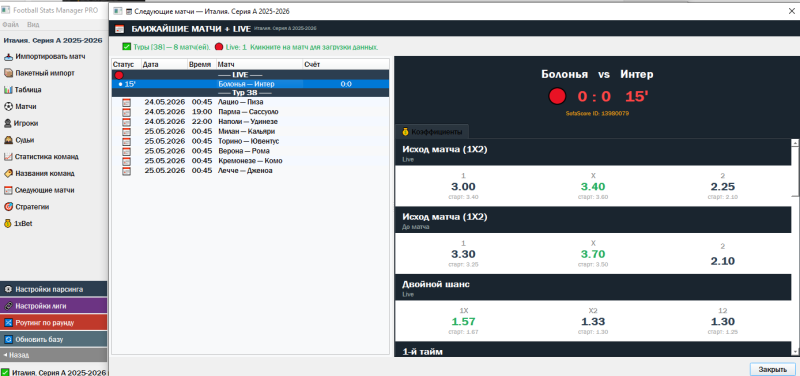The height and width of the screenshot is (376, 800).
Task: Open Статистика команд section
Action: click(47, 157)
